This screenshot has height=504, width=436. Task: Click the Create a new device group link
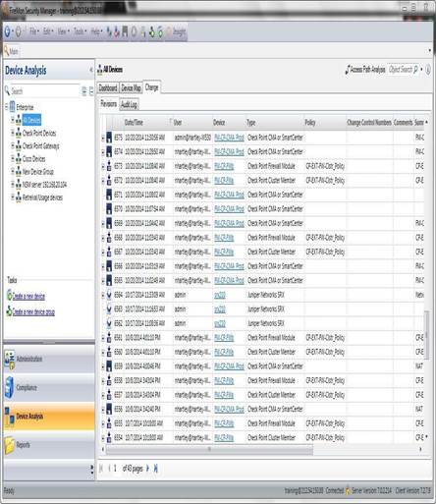coord(33,311)
